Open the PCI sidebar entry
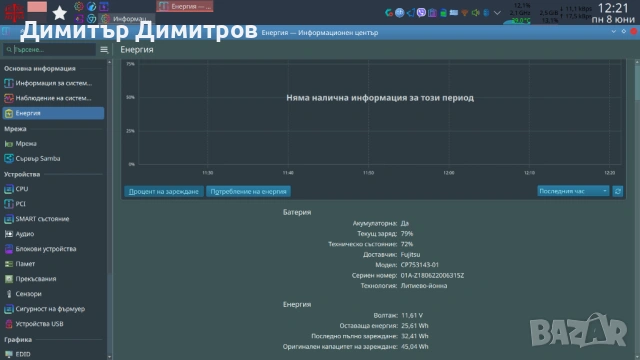This screenshot has height=360, width=640. 53,204
